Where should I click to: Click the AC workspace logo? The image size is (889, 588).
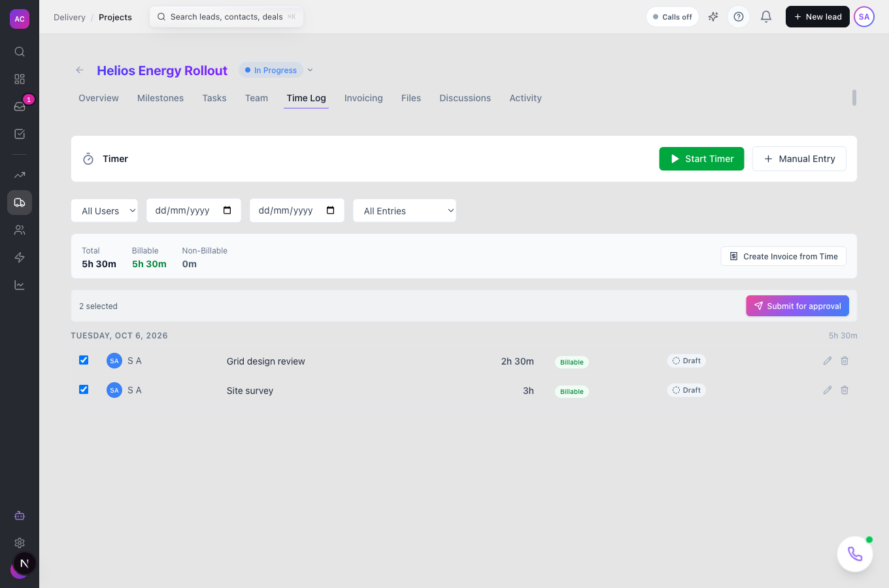click(20, 19)
